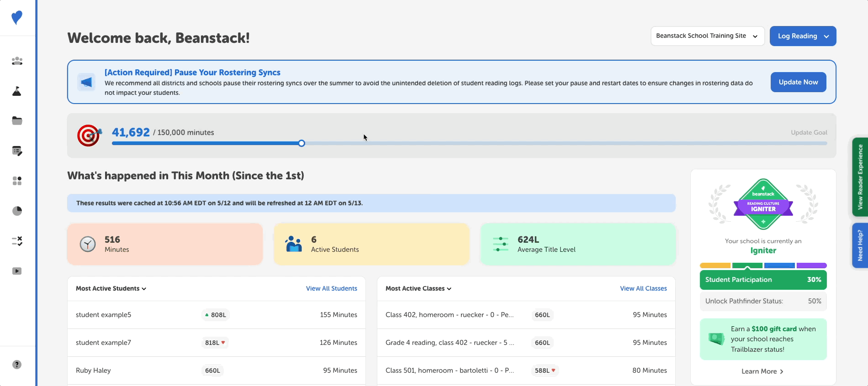Open the four-squares dashboard icon in sidebar
868x386 pixels.
click(x=17, y=181)
